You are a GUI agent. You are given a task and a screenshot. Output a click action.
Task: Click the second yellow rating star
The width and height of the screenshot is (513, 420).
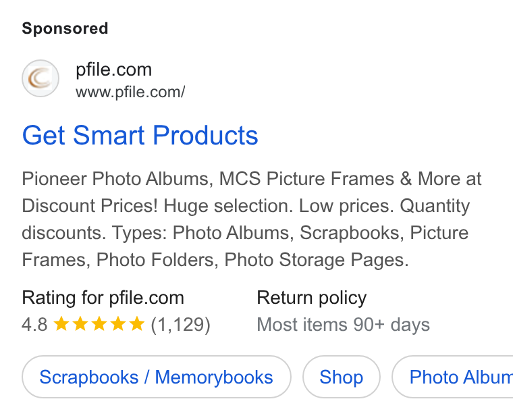[80, 323]
